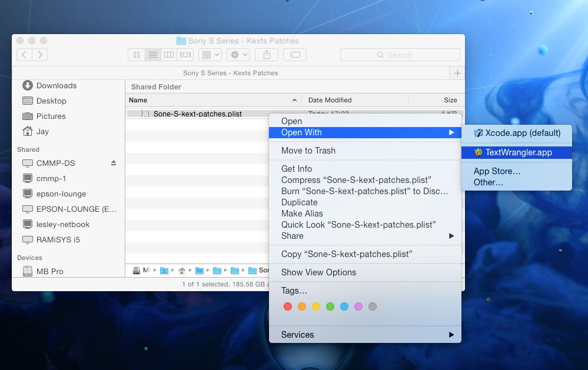Open the Action gear dropdown menu
This screenshot has height=370, width=588.
click(238, 55)
